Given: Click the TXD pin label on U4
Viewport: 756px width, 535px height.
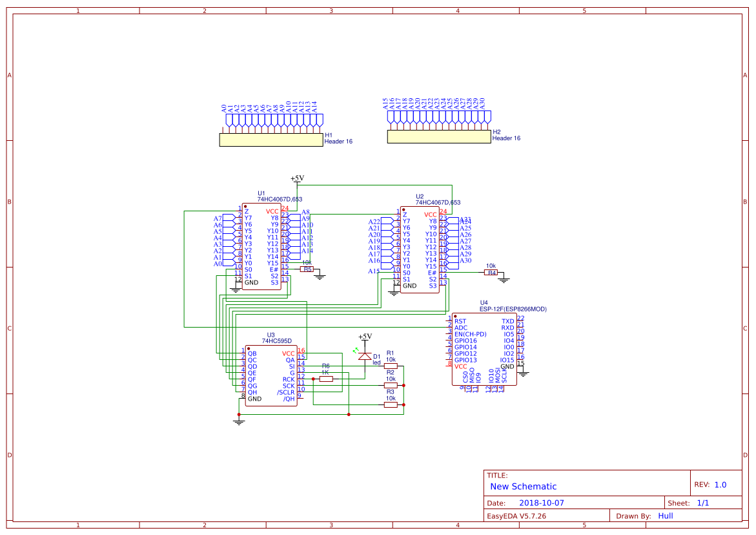Looking at the screenshot, I should (x=507, y=321).
